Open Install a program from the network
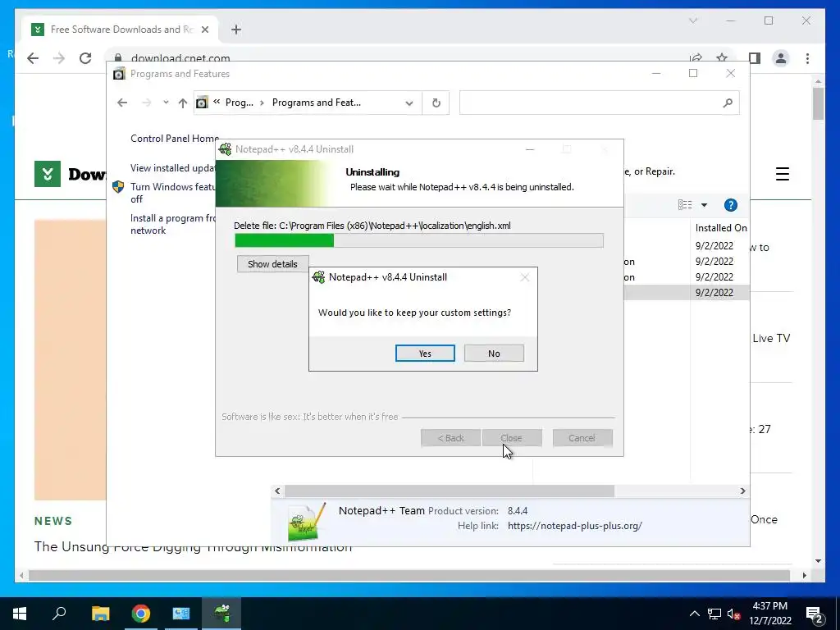This screenshot has width=840, height=630. pos(172,225)
